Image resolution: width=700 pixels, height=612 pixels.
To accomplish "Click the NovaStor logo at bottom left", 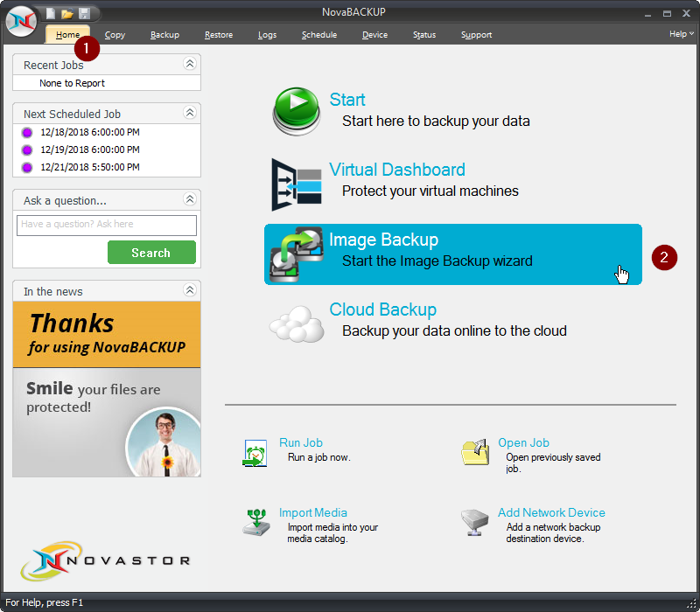I will point(105,560).
